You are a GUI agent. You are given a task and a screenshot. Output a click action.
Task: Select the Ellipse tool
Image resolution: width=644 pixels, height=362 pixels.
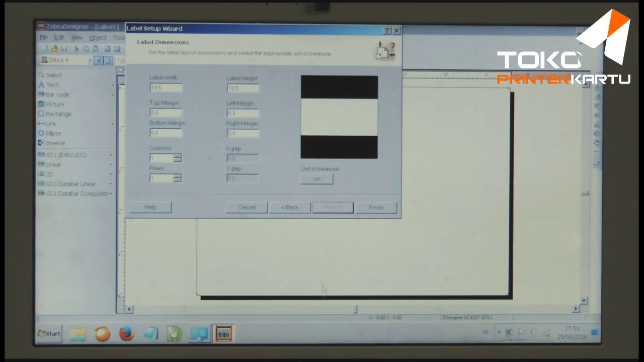pyautogui.click(x=50, y=133)
